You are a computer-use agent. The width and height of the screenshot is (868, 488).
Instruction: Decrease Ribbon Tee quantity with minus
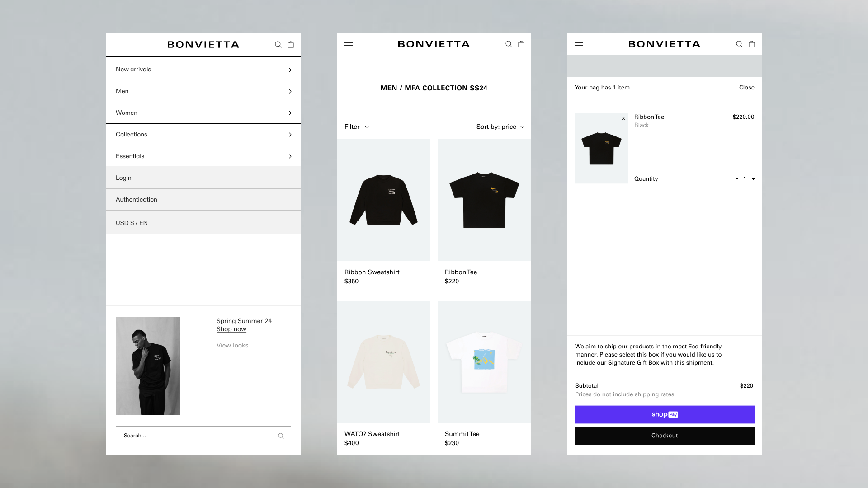[736, 179]
